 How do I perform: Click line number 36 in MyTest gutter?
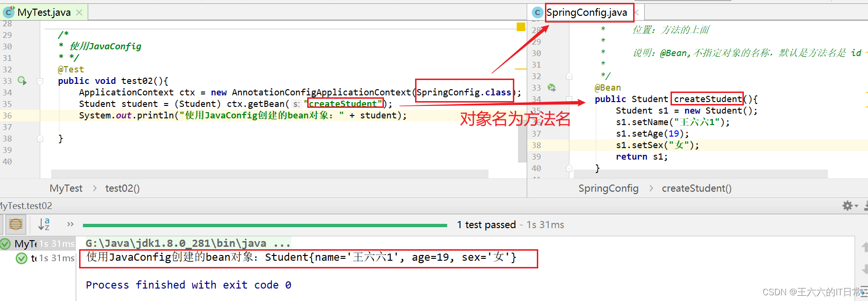point(7,116)
